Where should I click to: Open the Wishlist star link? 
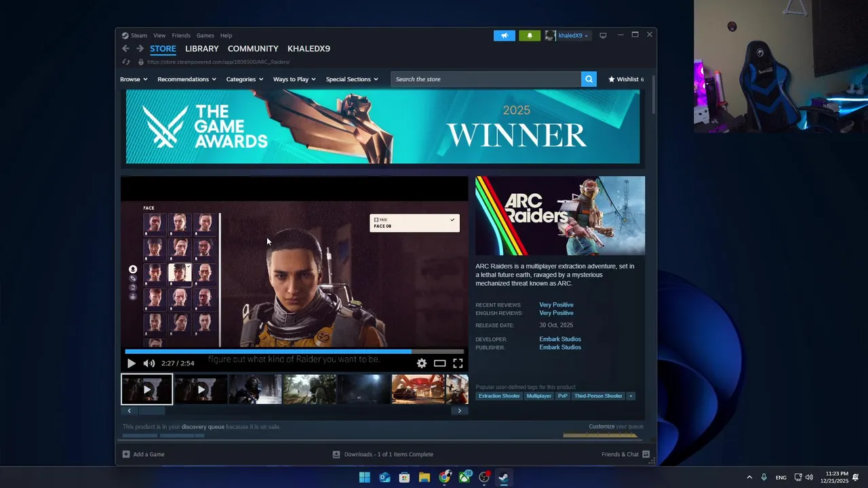tap(626, 79)
